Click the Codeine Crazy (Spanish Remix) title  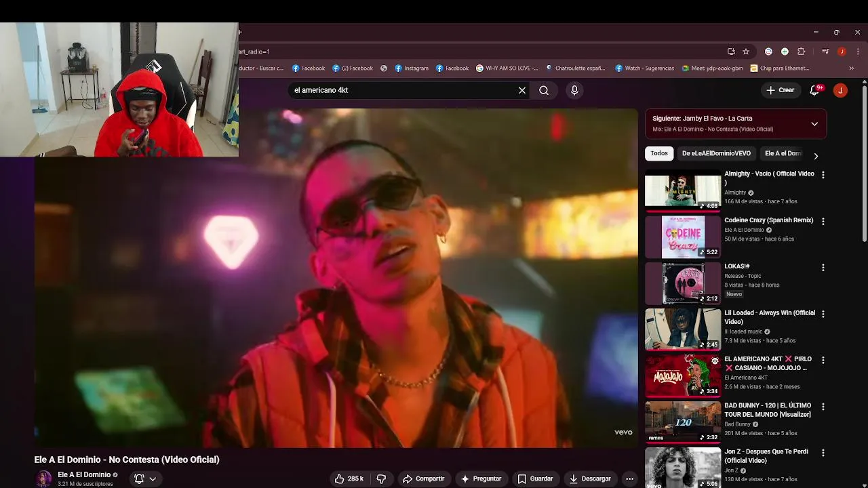(x=768, y=220)
